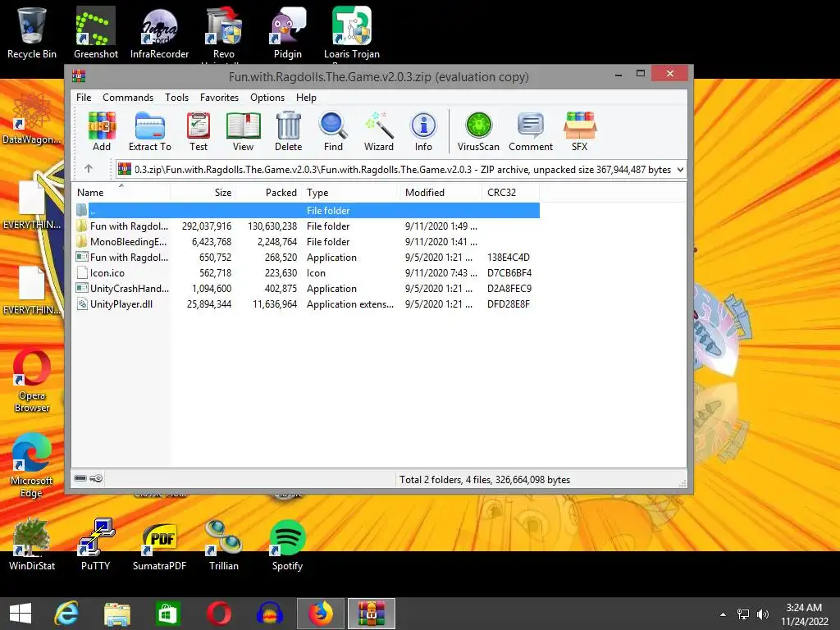Select the UnityCrashHand... application
This screenshot has height=630, width=840.
pyautogui.click(x=307, y=288)
